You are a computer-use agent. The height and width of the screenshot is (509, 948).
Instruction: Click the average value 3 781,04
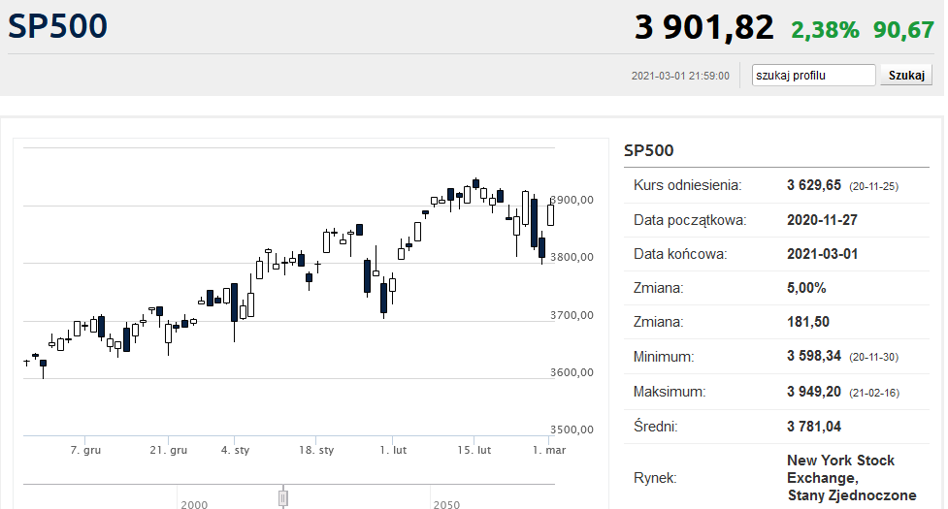click(814, 426)
